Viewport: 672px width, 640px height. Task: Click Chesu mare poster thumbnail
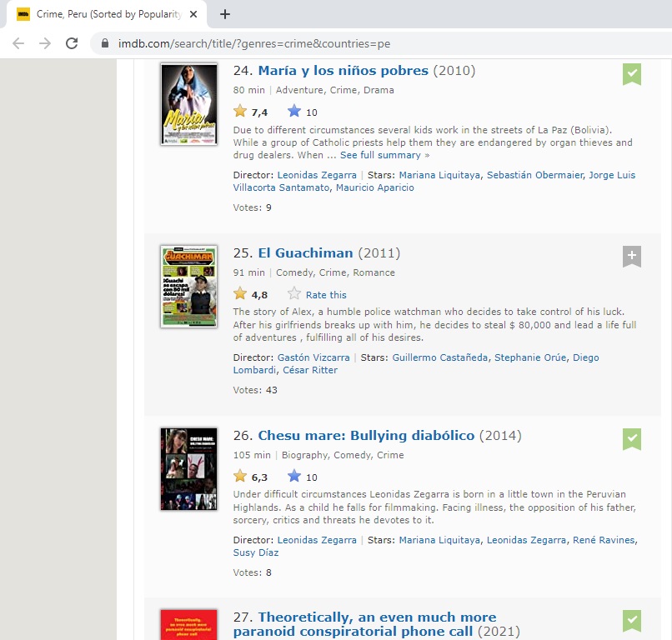point(188,468)
